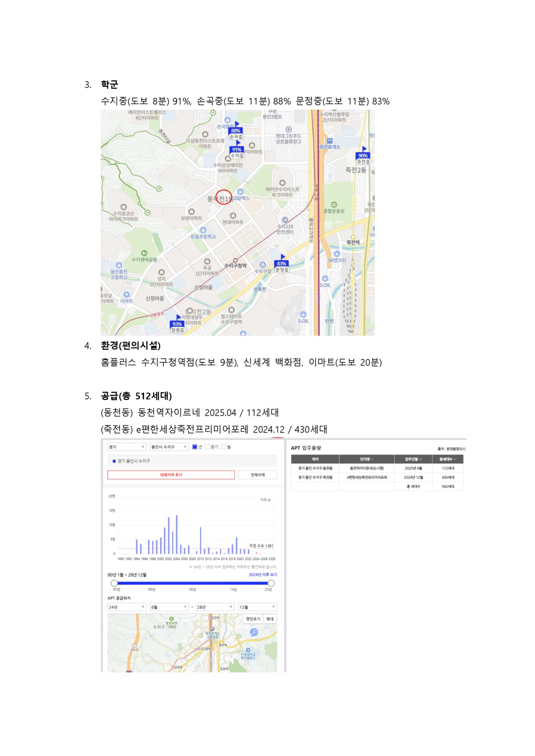Select the 주공 1단지아파트 icon
This screenshot has height=756, width=535.
[x=207, y=261]
